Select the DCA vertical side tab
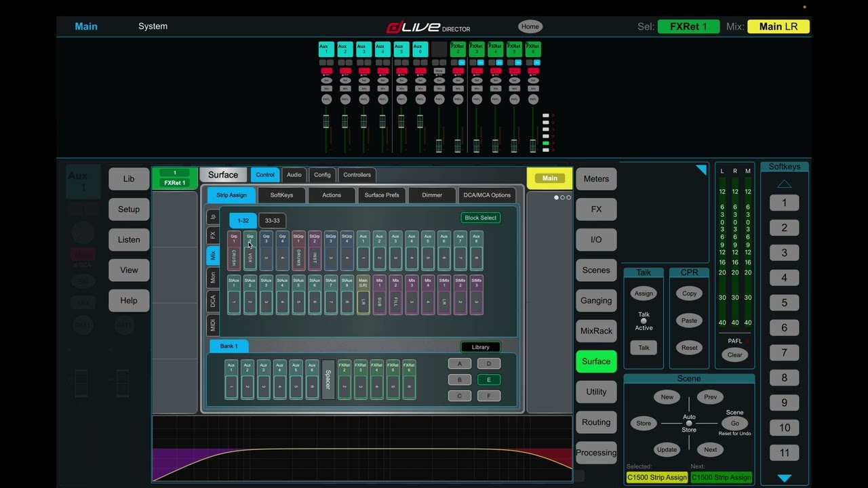This screenshot has height=488, width=868. (x=213, y=301)
